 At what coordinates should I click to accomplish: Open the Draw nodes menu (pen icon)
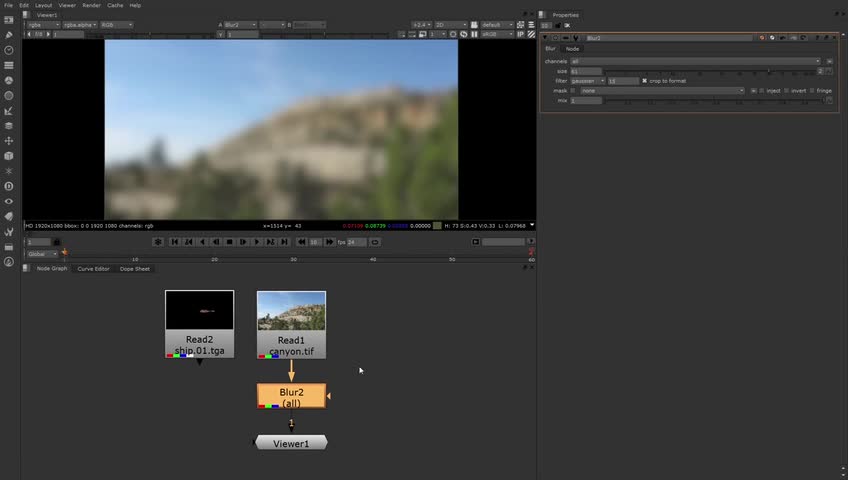[x=9, y=35]
